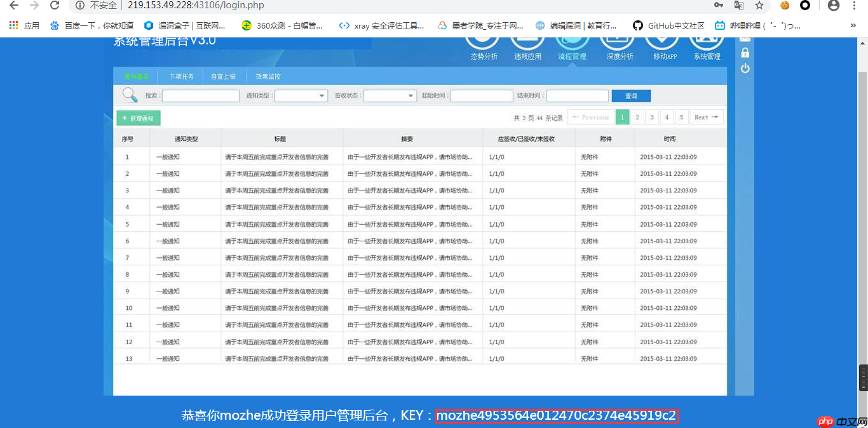Open the 自查上报 tab
Image resolution: width=868 pixels, height=428 pixels.
point(224,76)
